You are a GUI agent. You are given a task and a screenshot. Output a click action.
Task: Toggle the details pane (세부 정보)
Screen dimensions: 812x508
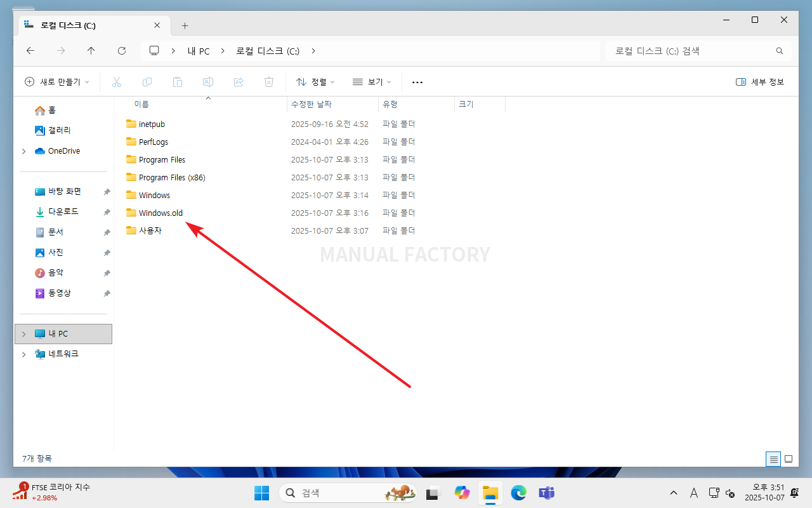point(760,82)
